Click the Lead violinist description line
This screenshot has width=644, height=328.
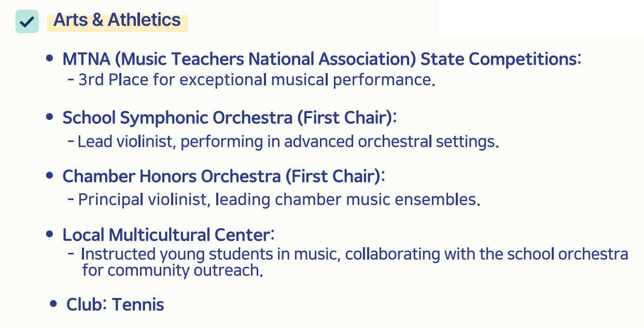pyautogui.click(x=288, y=141)
